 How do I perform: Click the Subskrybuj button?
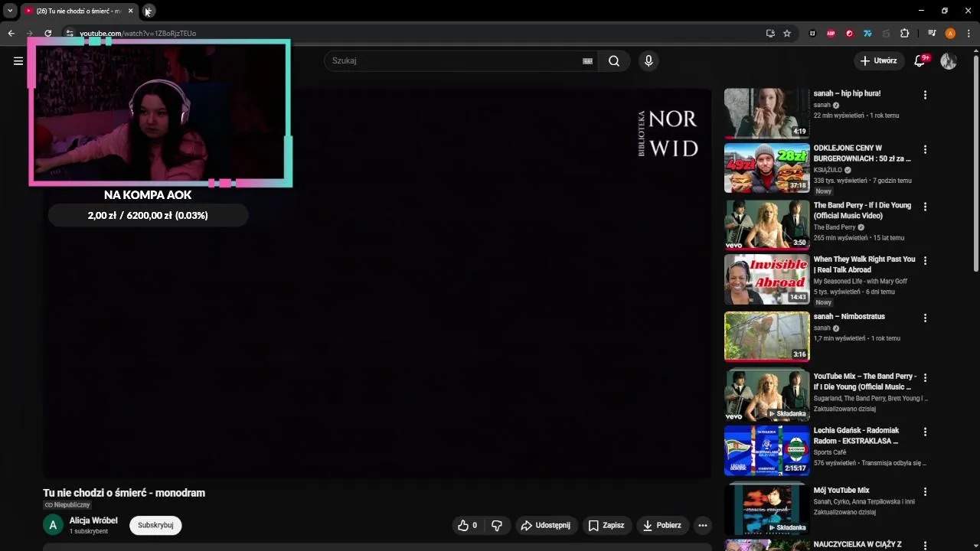pos(155,525)
